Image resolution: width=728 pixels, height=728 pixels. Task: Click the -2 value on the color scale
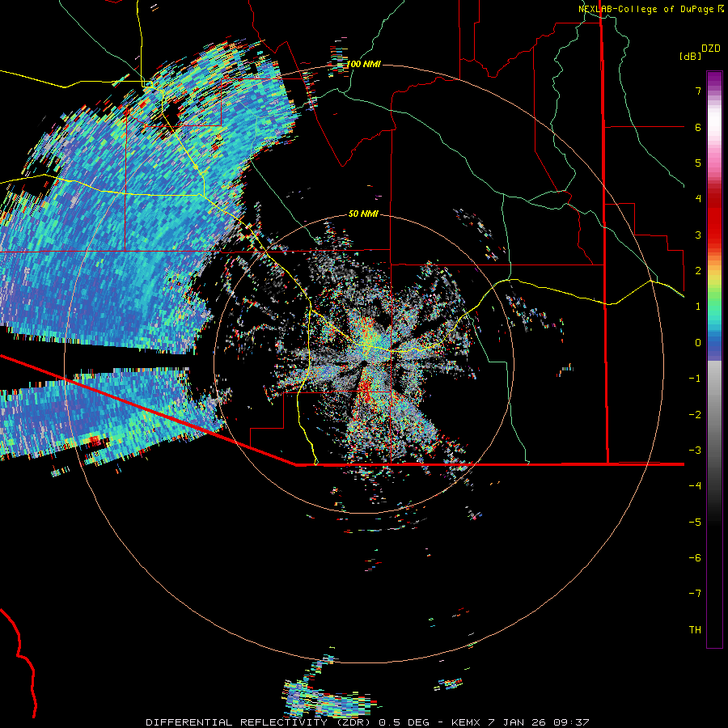coord(695,415)
